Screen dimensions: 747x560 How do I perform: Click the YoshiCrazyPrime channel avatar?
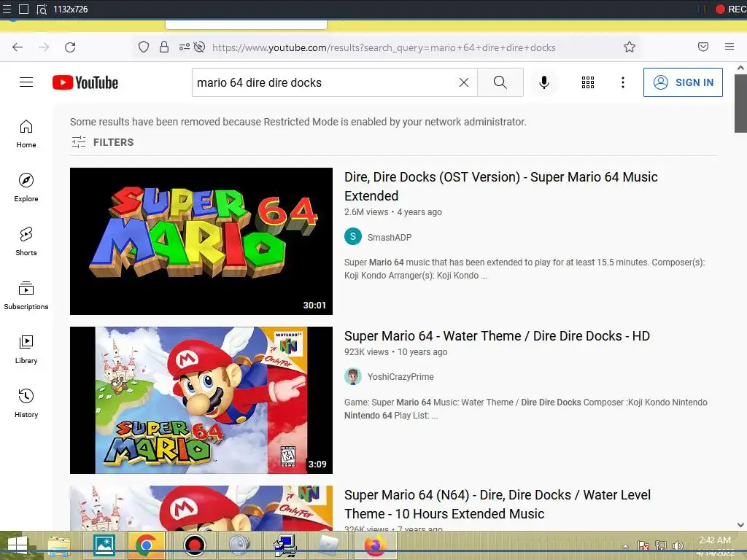tap(353, 376)
